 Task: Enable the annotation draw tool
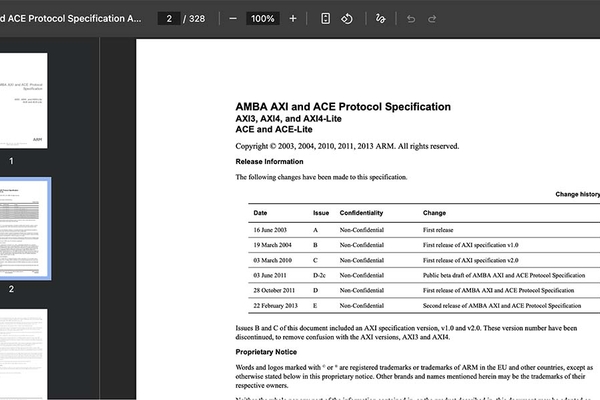(x=380, y=19)
